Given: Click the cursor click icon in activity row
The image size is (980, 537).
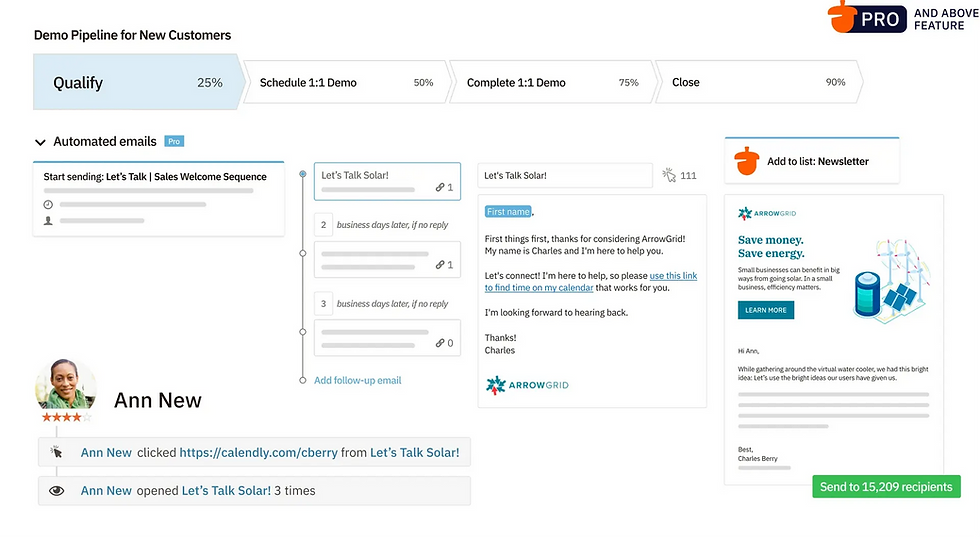Looking at the screenshot, I should [56, 452].
